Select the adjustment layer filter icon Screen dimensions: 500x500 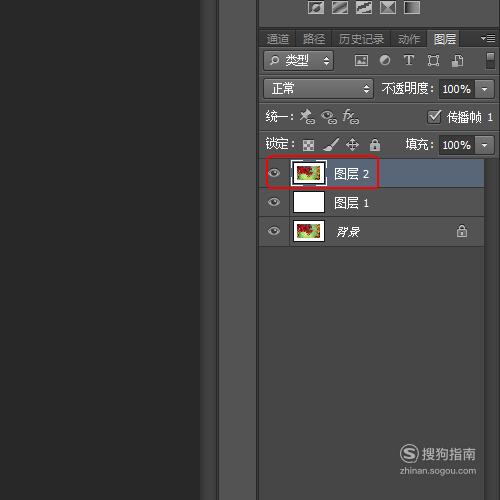(x=385, y=60)
